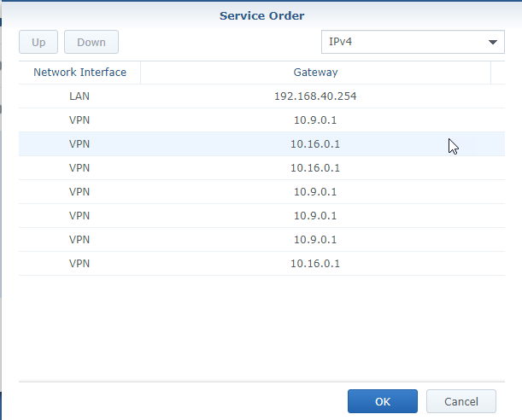
Task: Select the fifth row, VPN 10.9.0.1
Action: point(79,192)
